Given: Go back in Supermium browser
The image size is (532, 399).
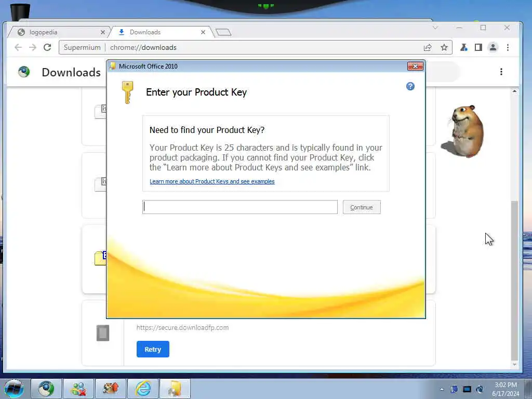Looking at the screenshot, I should coord(18,47).
